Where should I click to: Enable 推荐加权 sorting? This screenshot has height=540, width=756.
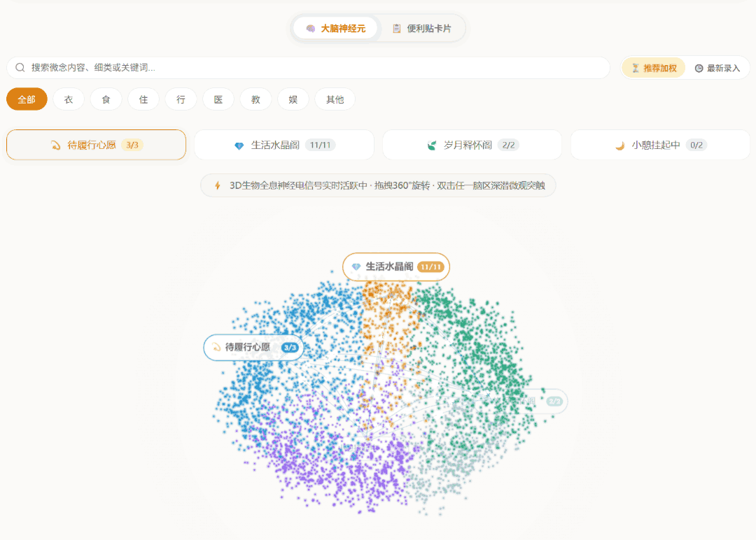654,68
